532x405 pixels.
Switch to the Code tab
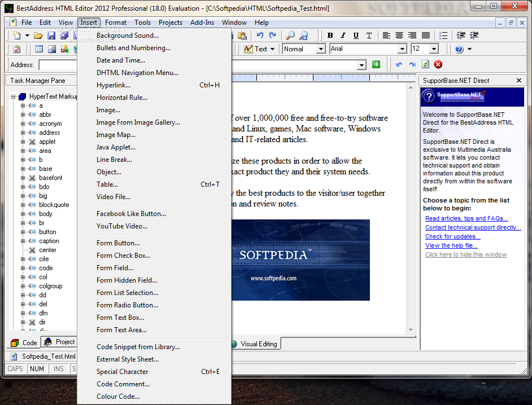(x=24, y=343)
